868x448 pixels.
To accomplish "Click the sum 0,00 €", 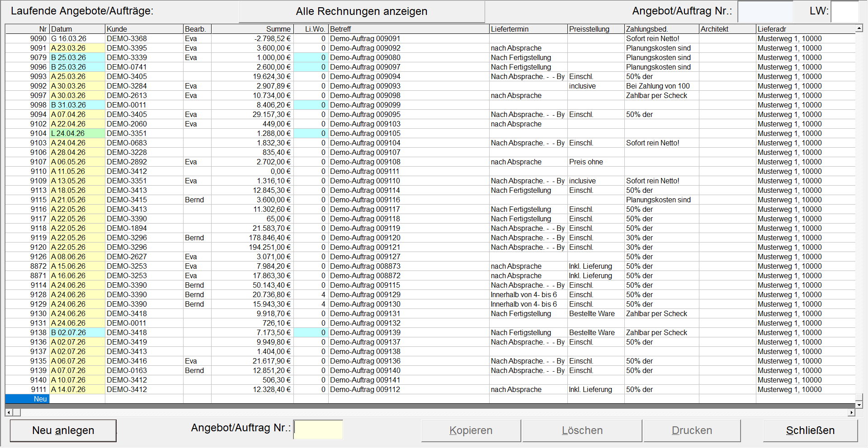I will 252,172.
